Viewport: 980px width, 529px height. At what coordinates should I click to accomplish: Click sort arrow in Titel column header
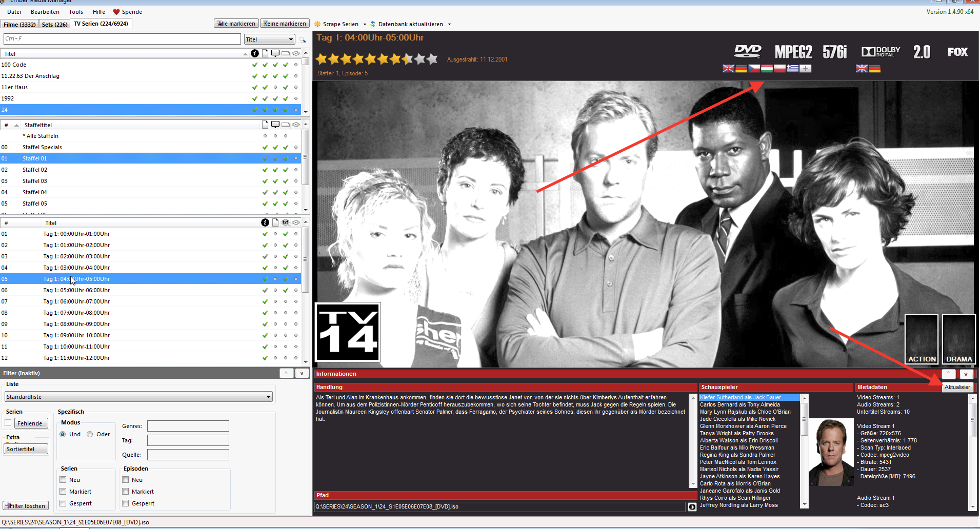(x=245, y=54)
